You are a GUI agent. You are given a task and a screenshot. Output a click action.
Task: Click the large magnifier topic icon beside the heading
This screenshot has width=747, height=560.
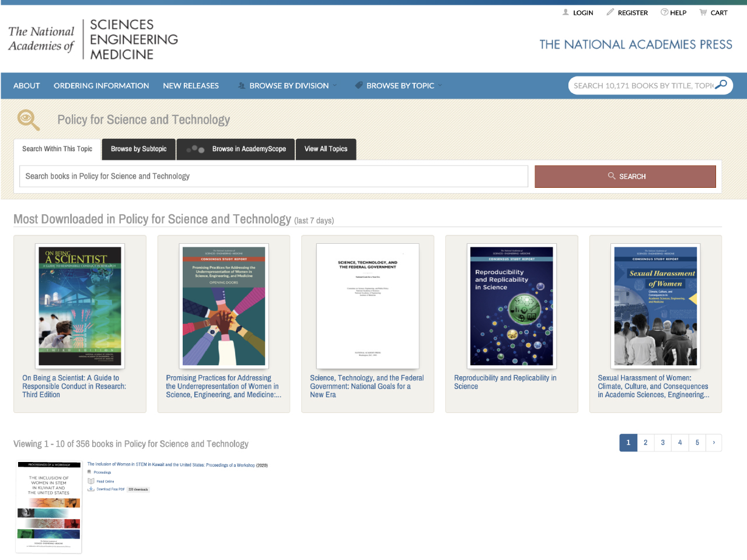coord(29,120)
